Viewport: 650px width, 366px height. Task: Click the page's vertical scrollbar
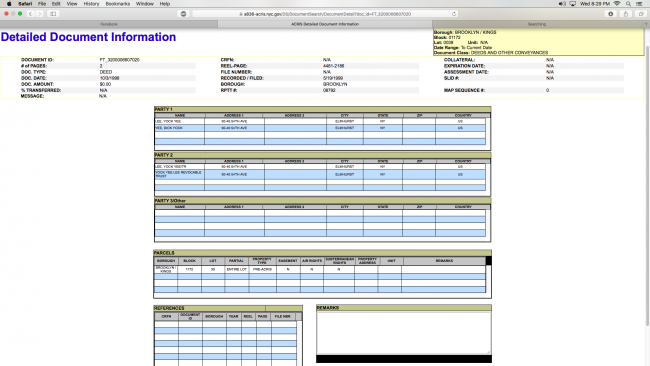[648, 186]
